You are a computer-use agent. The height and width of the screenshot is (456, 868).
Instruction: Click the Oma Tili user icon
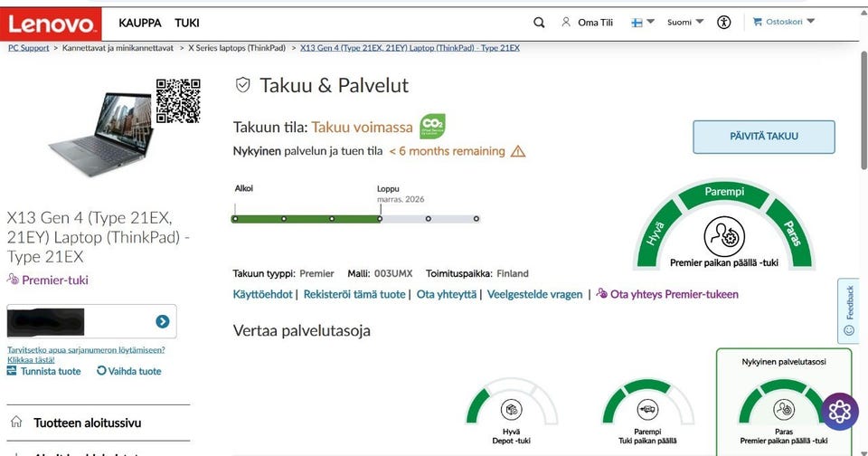566,22
